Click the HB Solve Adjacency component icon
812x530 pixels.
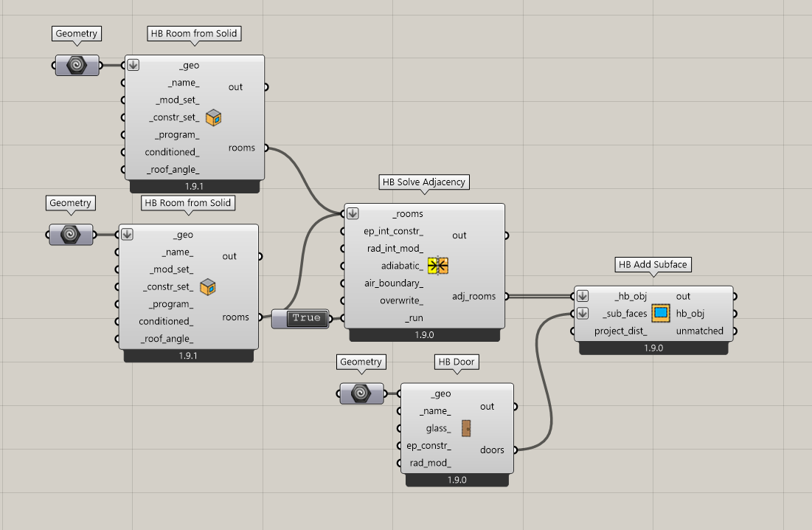coord(438,266)
